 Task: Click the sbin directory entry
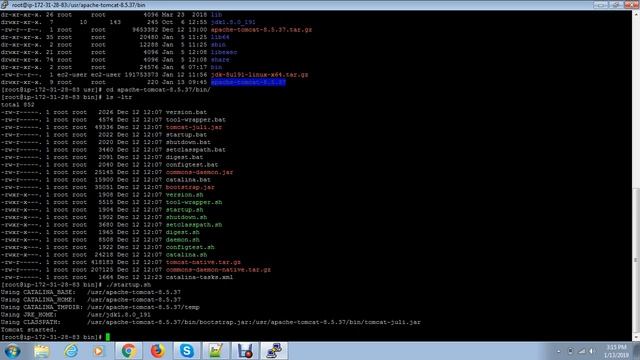click(218, 45)
